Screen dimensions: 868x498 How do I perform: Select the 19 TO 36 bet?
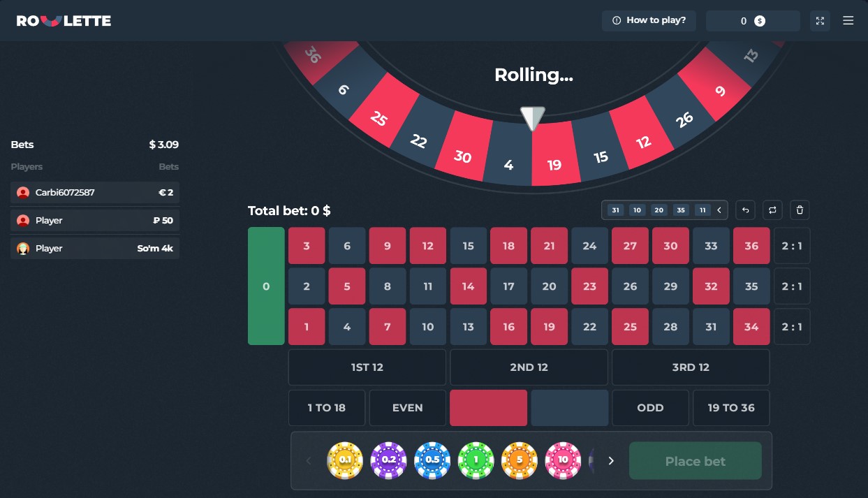(731, 408)
